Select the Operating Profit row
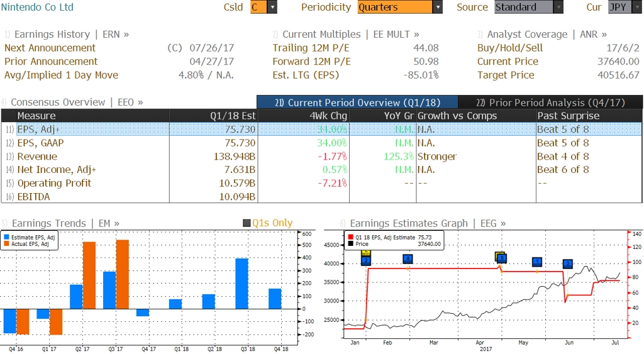The height and width of the screenshot is (354, 644). [321, 183]
